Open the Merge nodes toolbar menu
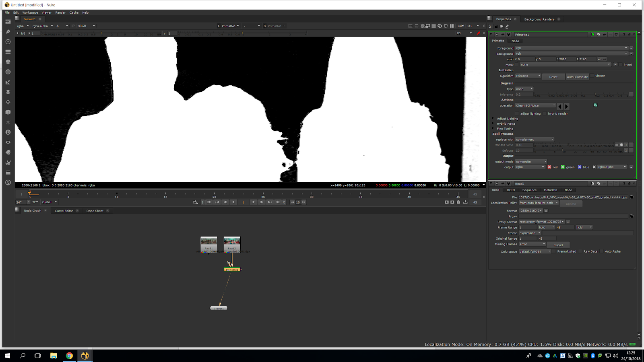Screen dimensions: 644x362 (x=8, y=92)
